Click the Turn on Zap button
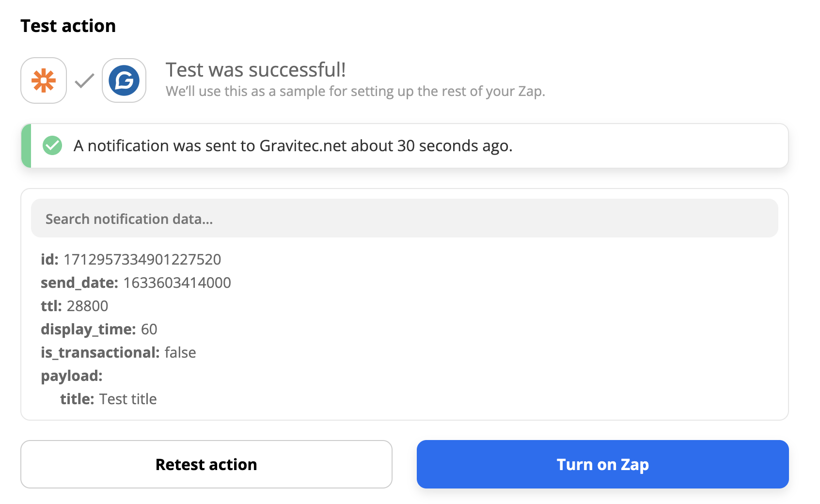Screen dimensions: 820x504 (603, 464)
